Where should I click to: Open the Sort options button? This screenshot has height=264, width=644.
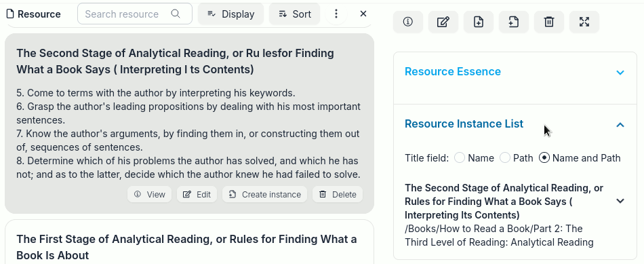[294, 14]
